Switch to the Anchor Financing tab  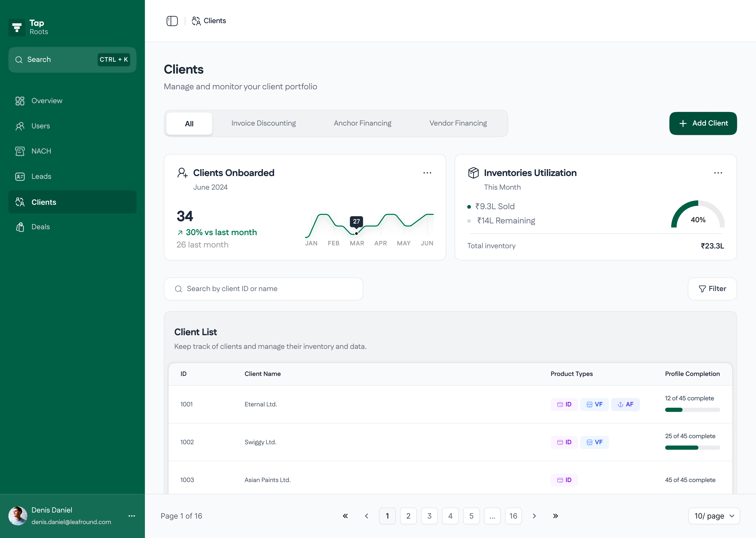(x=362, y=123)
